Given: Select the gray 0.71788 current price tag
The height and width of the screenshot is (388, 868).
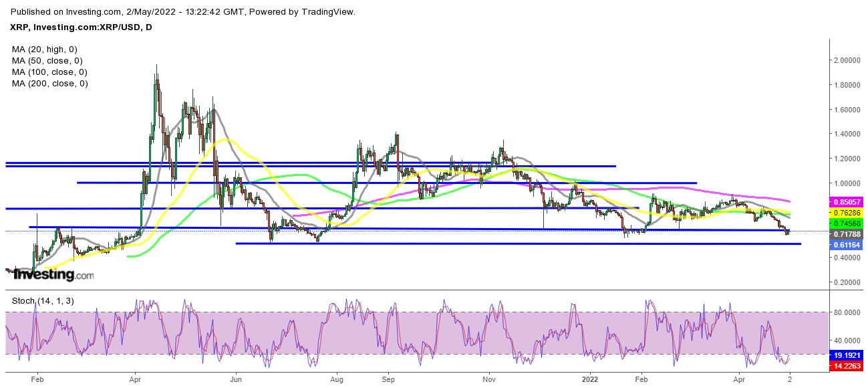Looking at the screenshot, I should 847,235.
